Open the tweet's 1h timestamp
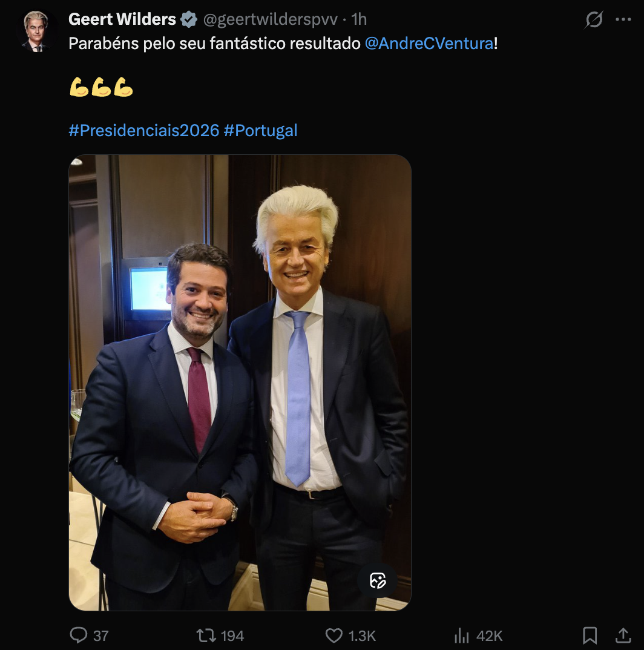Viewport: 644px width, 650px height. 359,19
